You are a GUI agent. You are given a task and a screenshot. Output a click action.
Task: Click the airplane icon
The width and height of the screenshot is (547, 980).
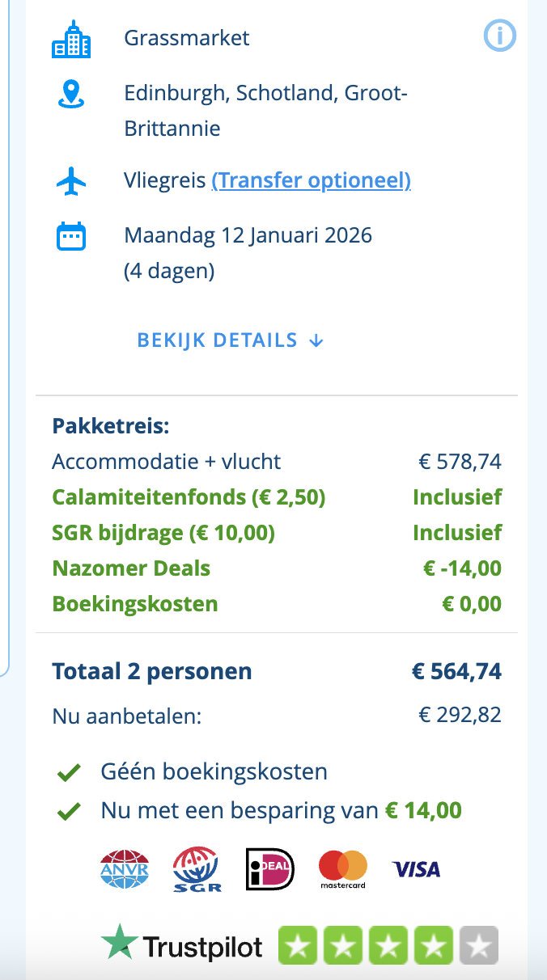point(71,180)
